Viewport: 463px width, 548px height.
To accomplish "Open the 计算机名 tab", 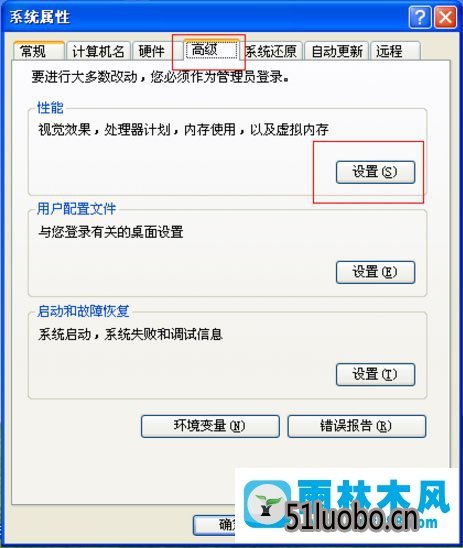I will tap(98, 51).
